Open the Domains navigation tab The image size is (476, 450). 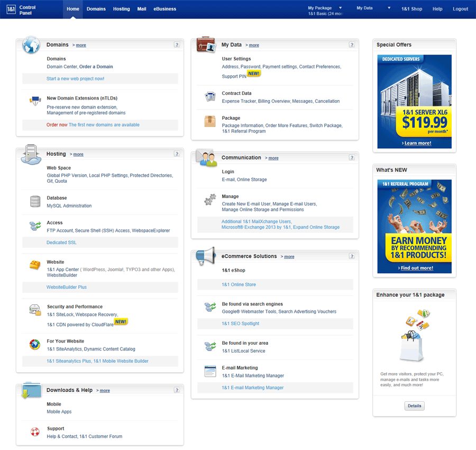click(x=96, y=9)
